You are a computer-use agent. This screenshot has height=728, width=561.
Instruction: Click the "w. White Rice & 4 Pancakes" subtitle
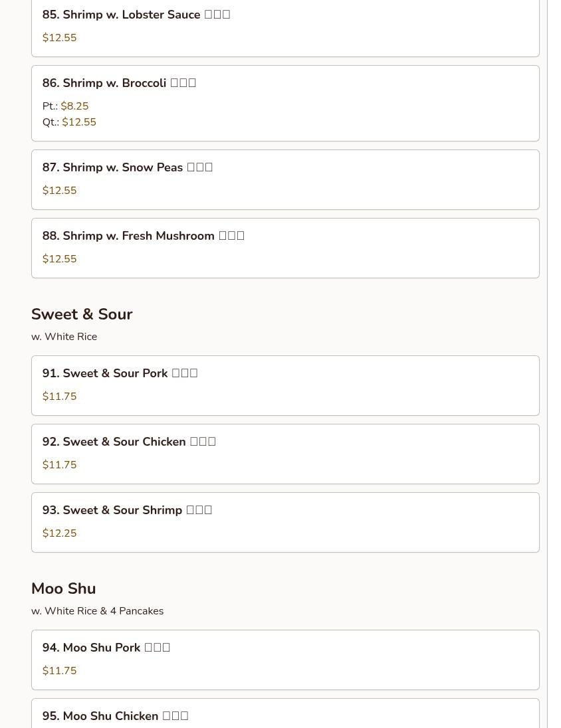coord(97,611)
